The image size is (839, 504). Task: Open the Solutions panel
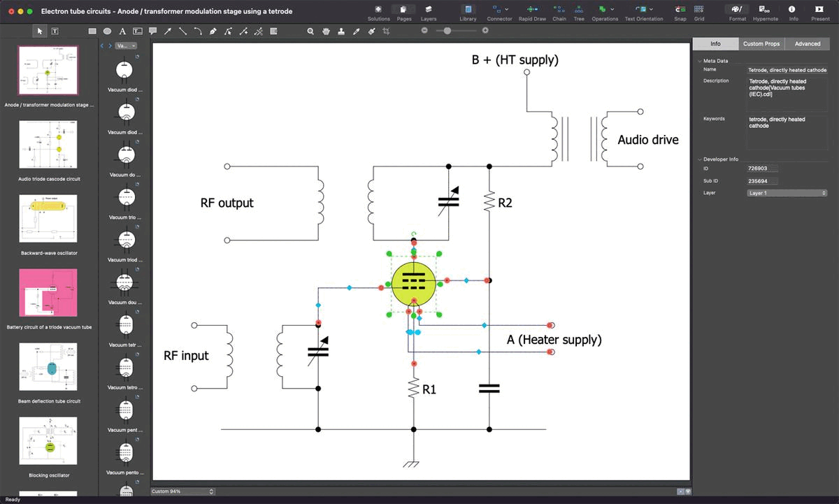coord(378,10)
